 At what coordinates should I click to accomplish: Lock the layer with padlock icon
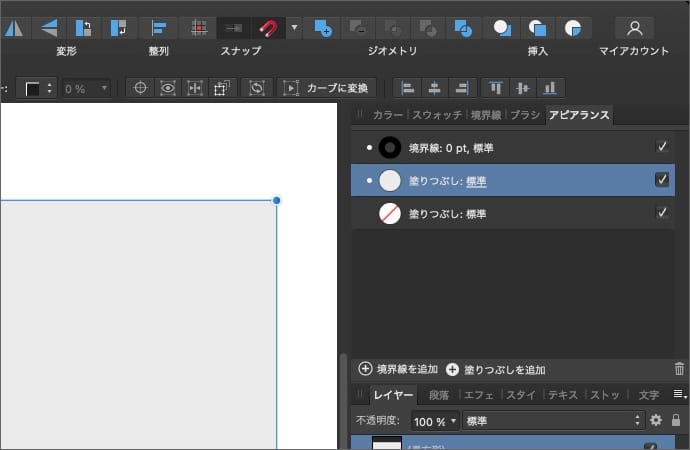pyautogui.click(x=676, y=421)
